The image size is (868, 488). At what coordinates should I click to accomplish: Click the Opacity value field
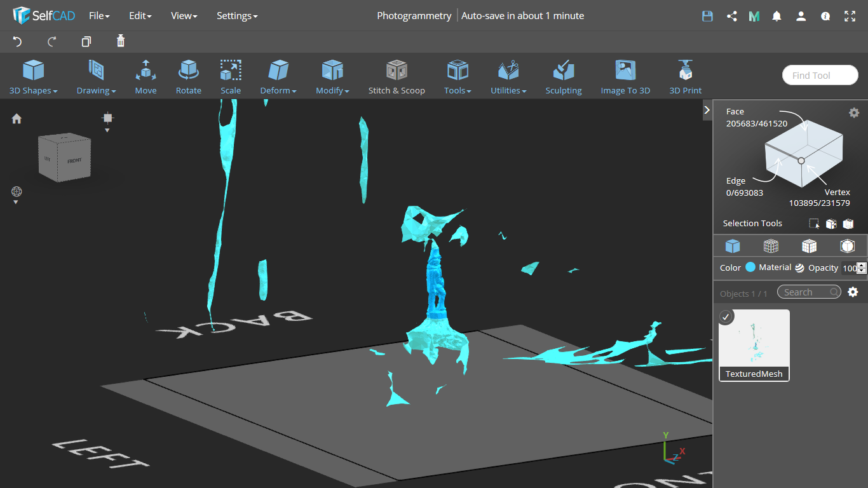[x=850, y=268]
